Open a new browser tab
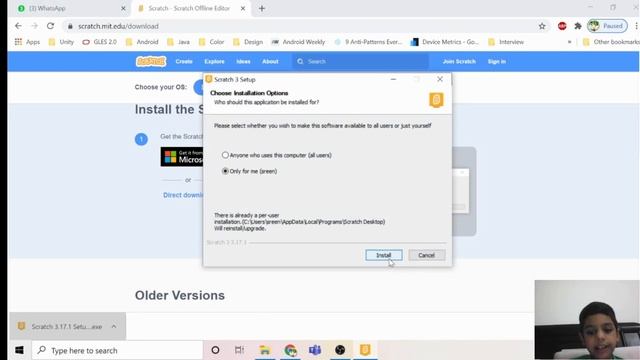This screenshot has width=640, height=360. point(262,8)
